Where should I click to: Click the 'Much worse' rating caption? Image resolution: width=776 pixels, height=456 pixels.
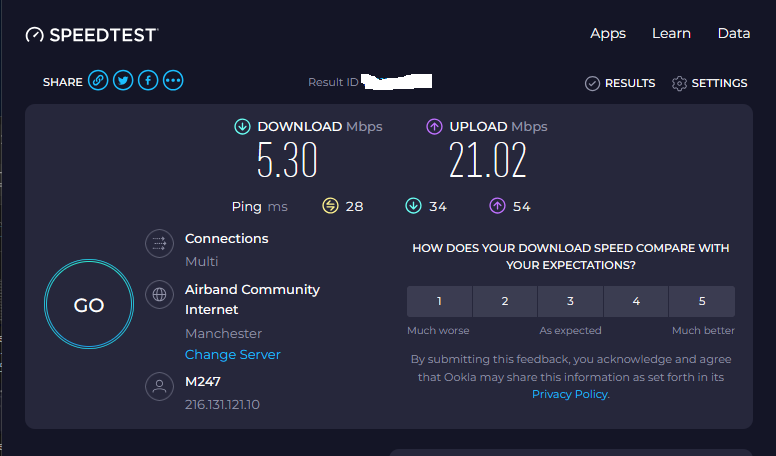438,330
